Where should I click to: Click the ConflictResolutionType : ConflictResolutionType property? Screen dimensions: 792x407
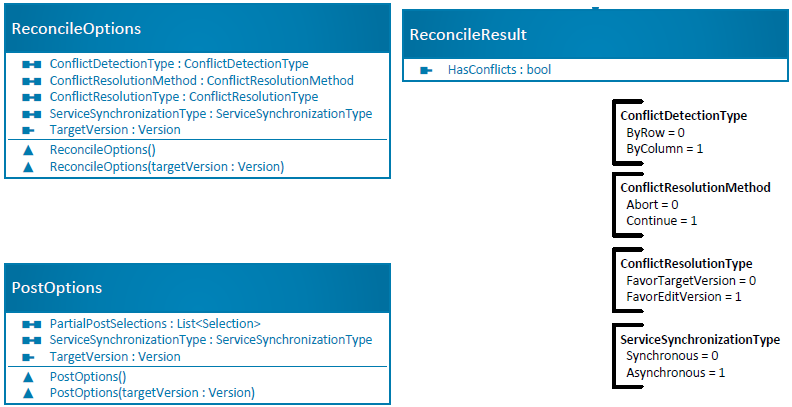tap(184, 96)
